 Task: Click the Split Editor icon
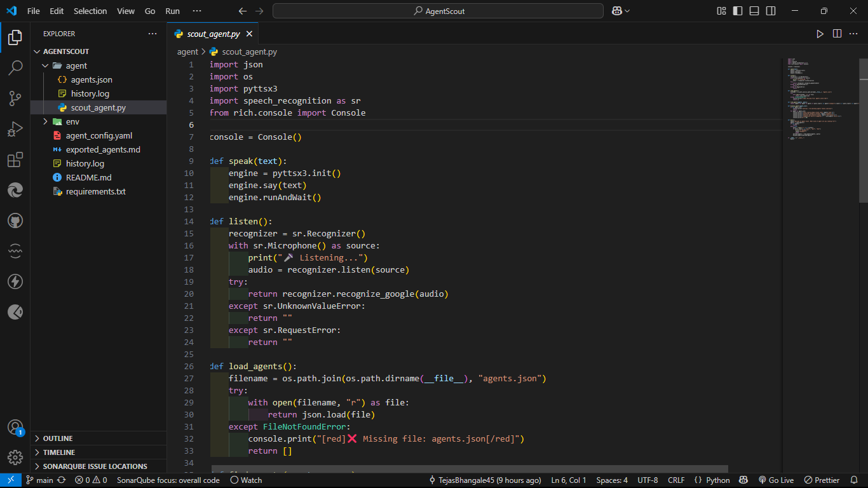[x=837, y=34]
